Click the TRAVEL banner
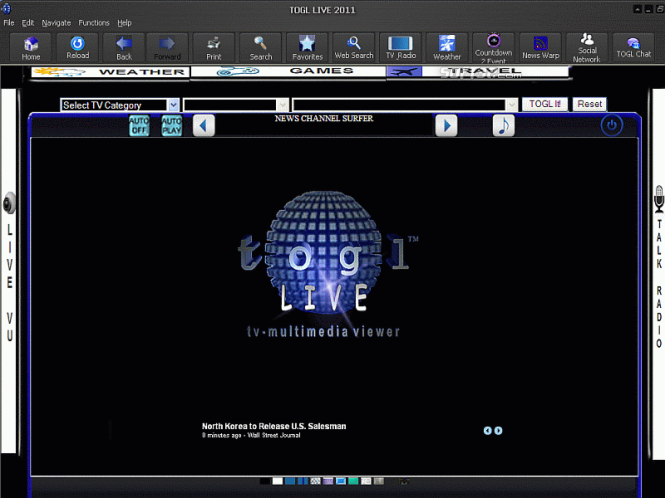 [478, 72]
